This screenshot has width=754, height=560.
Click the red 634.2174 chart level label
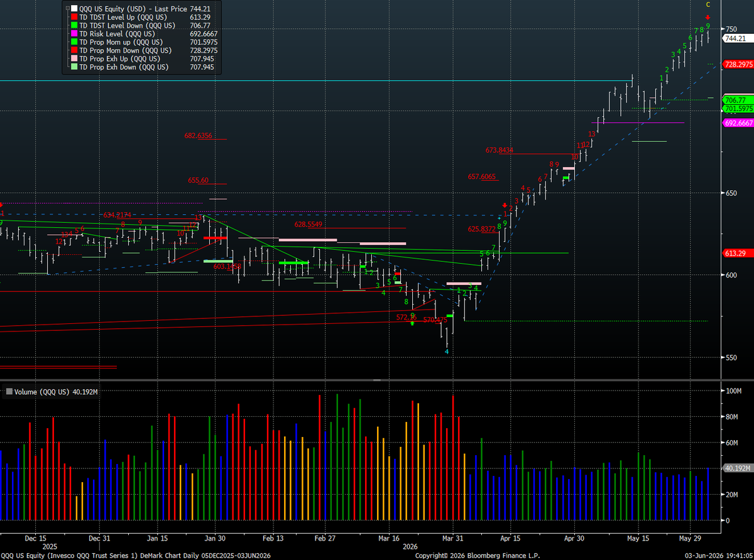[x=118, y=215]
